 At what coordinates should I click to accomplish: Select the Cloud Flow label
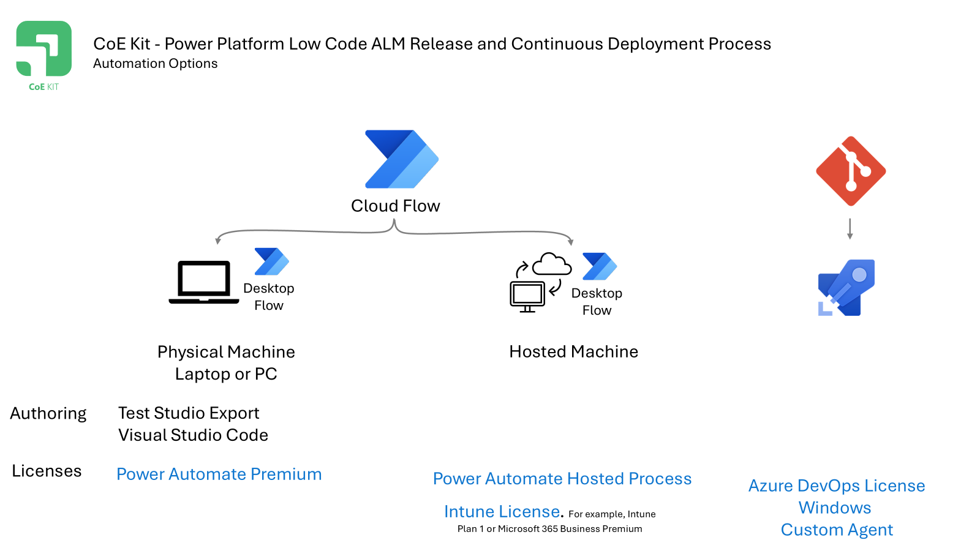396,206
